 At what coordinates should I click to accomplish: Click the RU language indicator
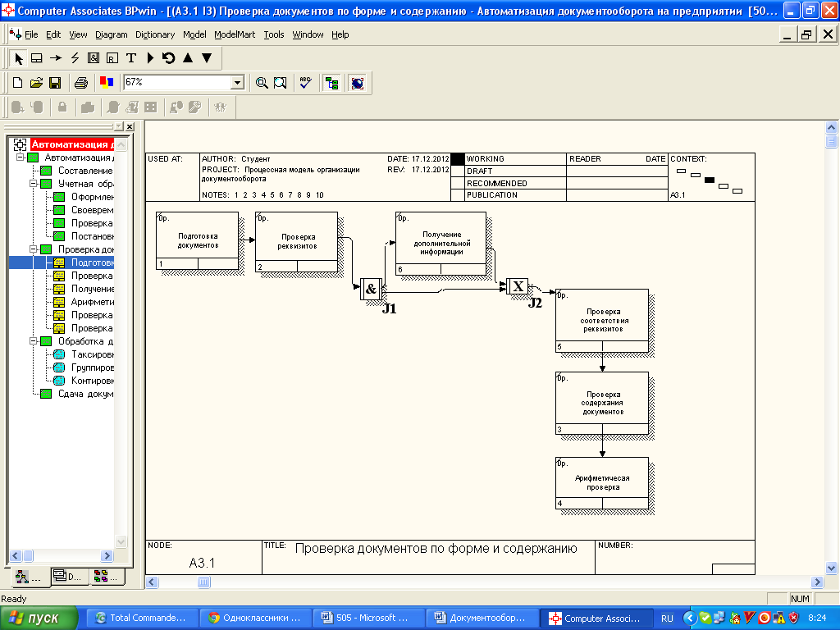667,619
